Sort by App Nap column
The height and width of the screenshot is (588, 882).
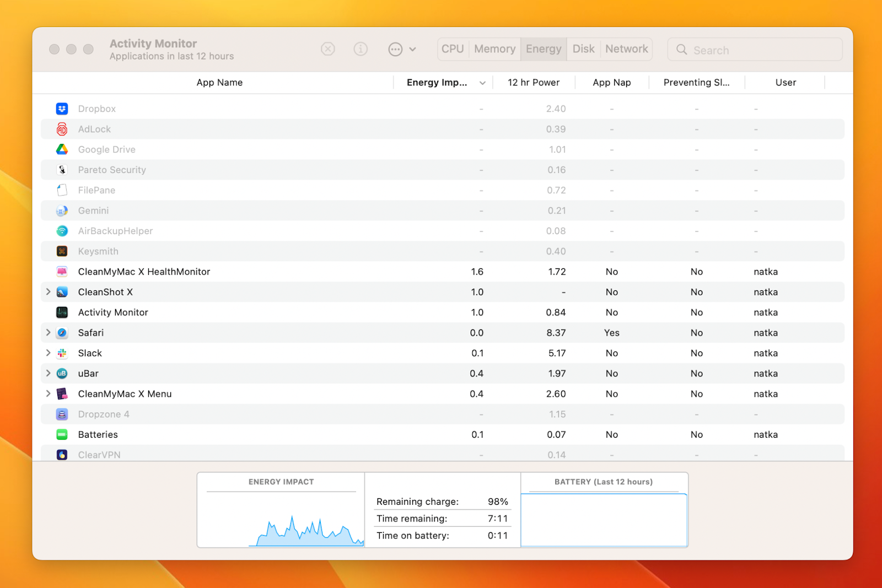click(x=612, y=83)
